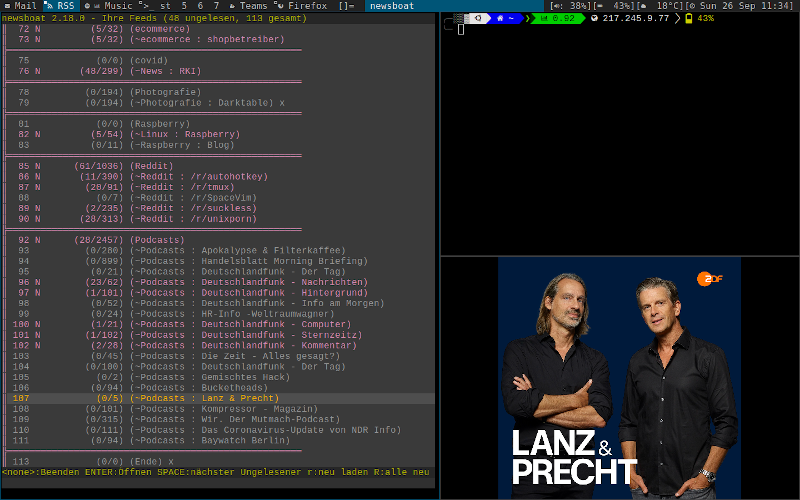Click the battery 43% terminal segment
This screenshot has width=800, height=500.
click(699, 19)
